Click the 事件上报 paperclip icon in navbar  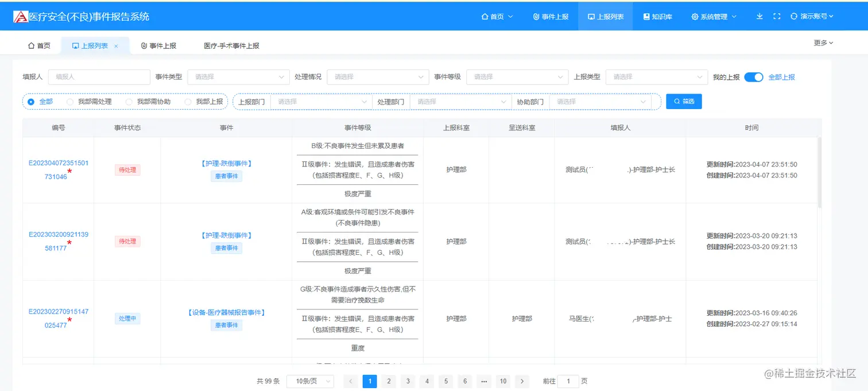(x=536, y=16)
